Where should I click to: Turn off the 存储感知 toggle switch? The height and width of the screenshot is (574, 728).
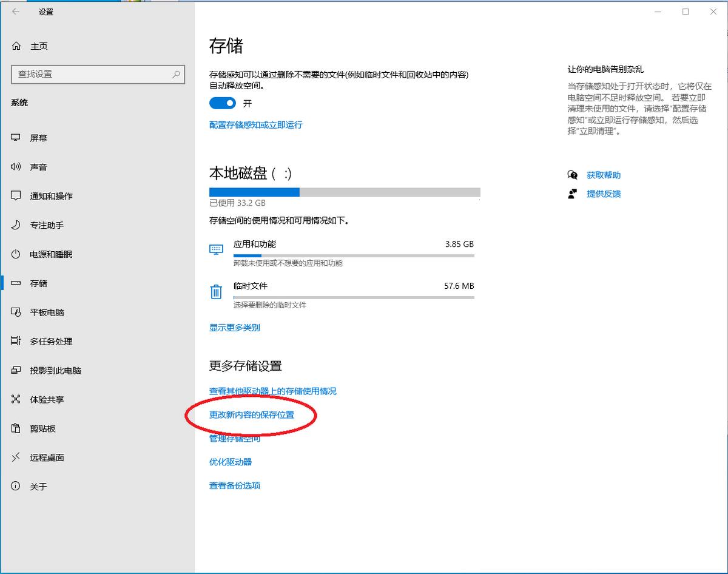222,103
